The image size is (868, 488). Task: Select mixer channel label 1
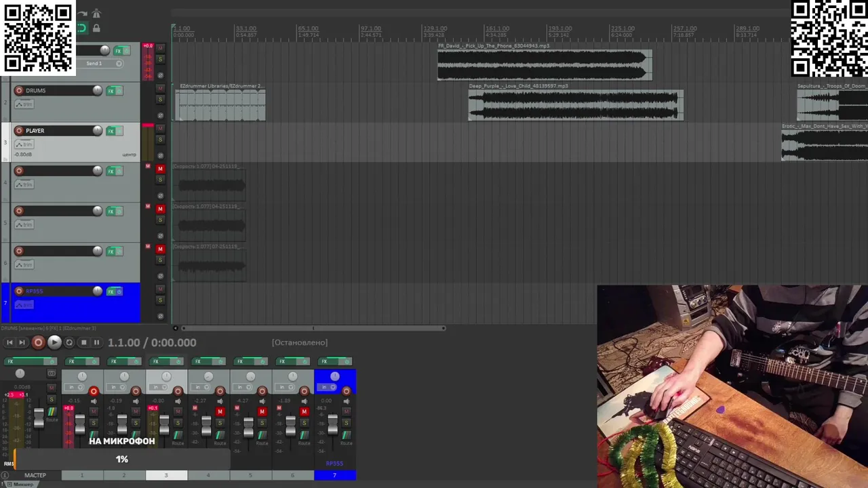(x=82, y=475)
